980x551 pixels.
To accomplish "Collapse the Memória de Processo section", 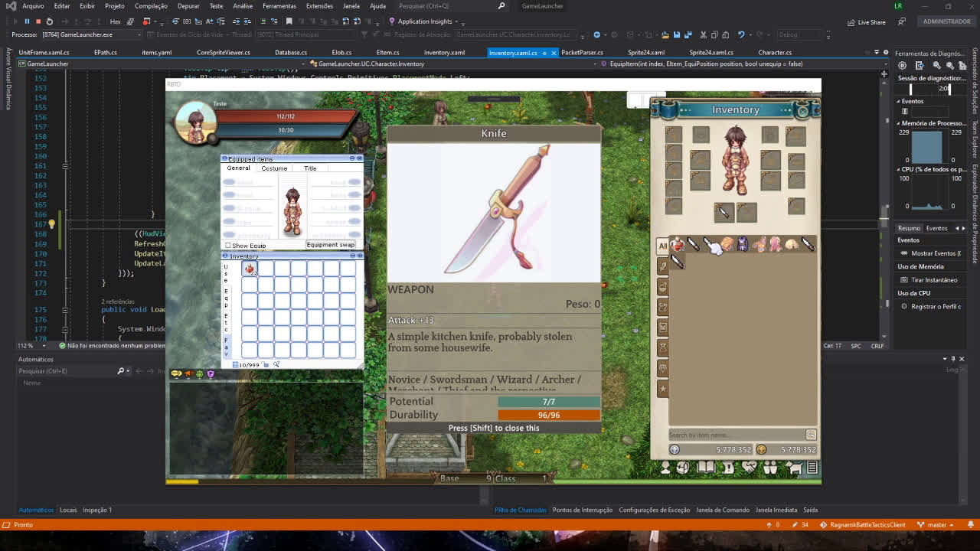I will (x=899, y=123).
